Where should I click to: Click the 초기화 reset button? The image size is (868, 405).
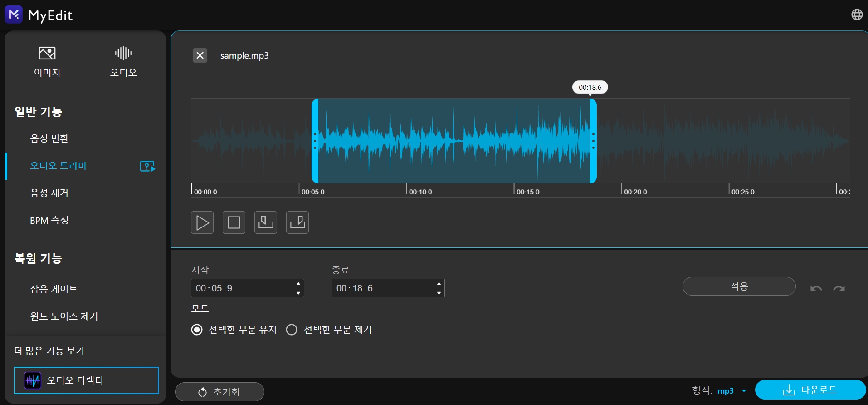(219, 392)
